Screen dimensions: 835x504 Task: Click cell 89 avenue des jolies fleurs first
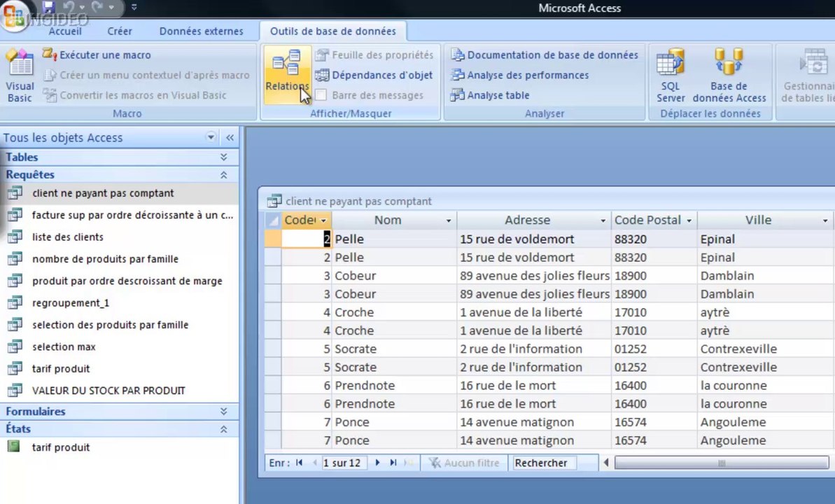click(534, 276)
